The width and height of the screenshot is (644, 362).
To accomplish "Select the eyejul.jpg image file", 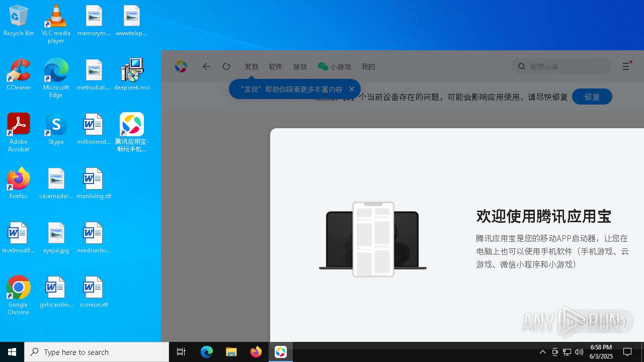I will (56, 237).
